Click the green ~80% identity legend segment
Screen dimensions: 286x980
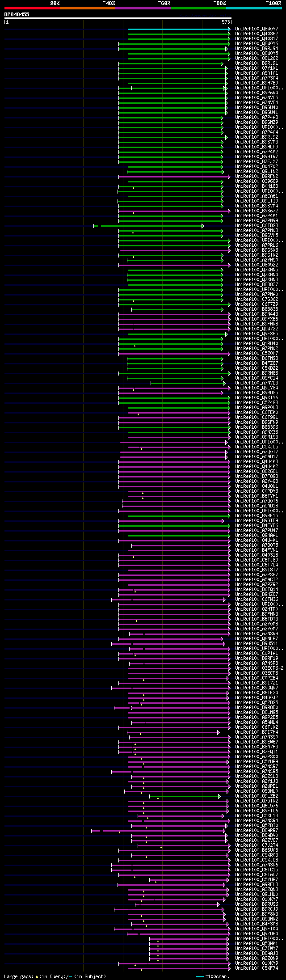tap(198, 8)
